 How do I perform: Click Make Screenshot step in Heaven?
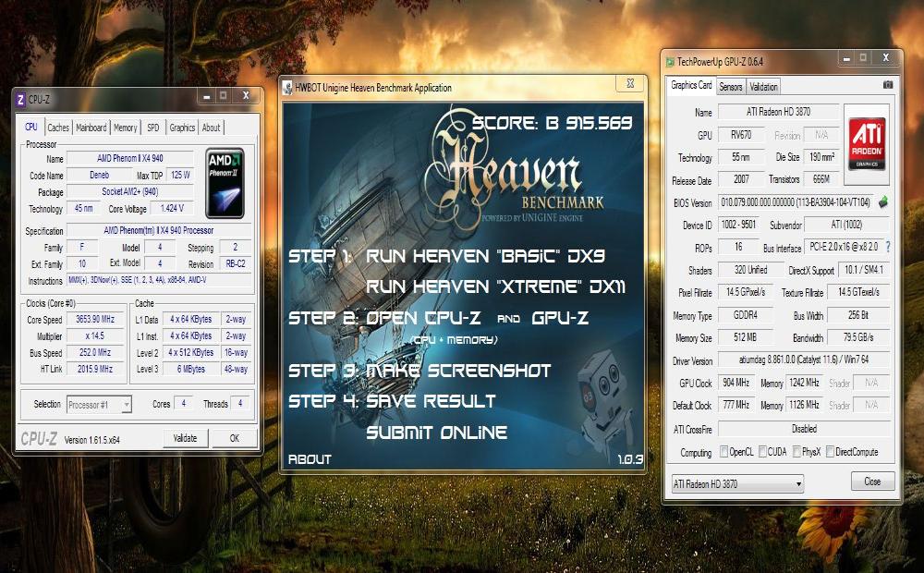click(x=458, y=371)
